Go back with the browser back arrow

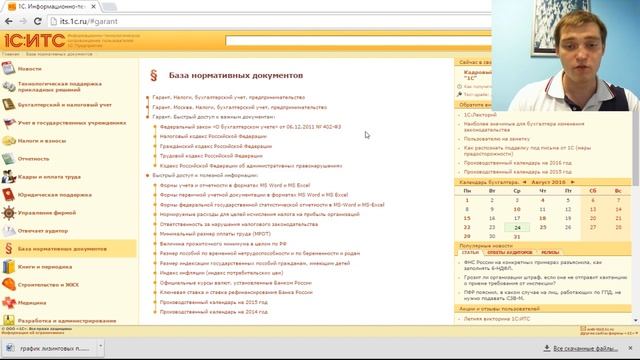pyautogui.click(x=9, y=21)
